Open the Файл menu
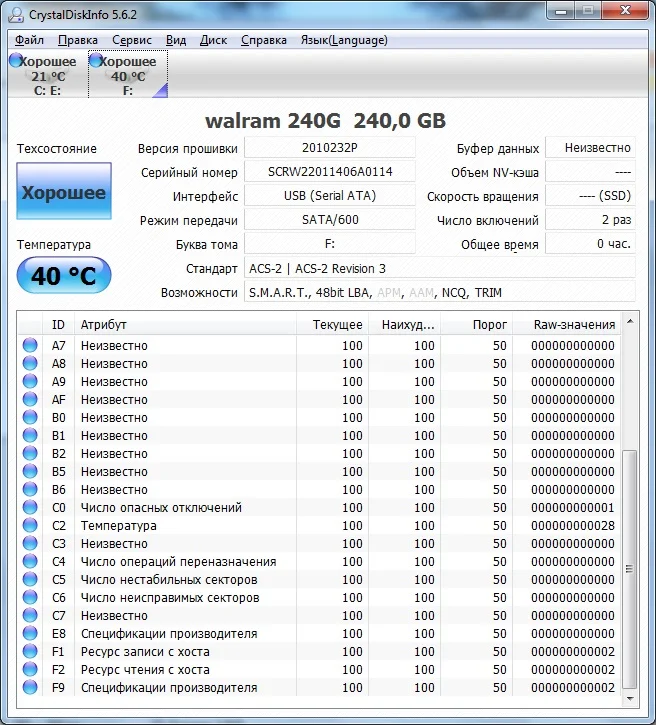This screenshot has height=725, width=656. pos(29,40)
